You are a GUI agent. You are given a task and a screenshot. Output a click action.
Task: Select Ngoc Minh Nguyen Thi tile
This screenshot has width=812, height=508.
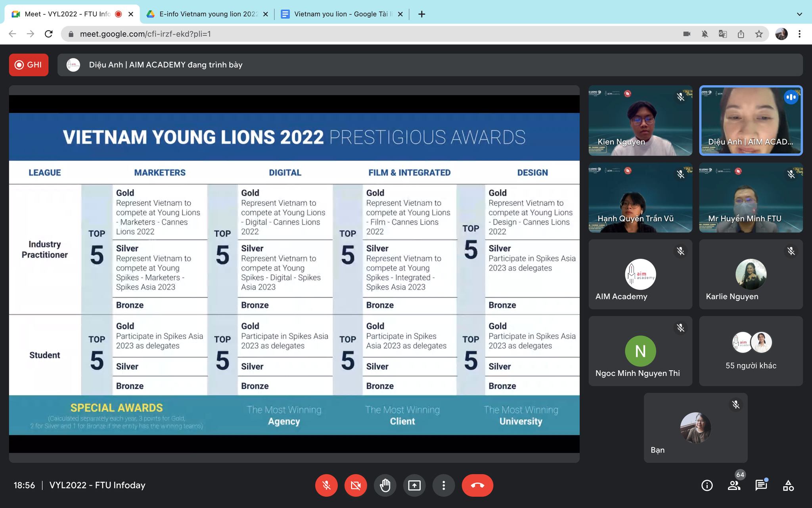point(640,351)
